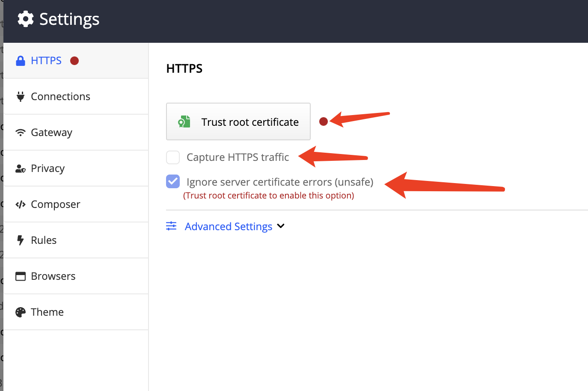This screenshot has width=588, height=391.
Task: Click the Settings gear icon in header
Action: (x=26, y=19)
